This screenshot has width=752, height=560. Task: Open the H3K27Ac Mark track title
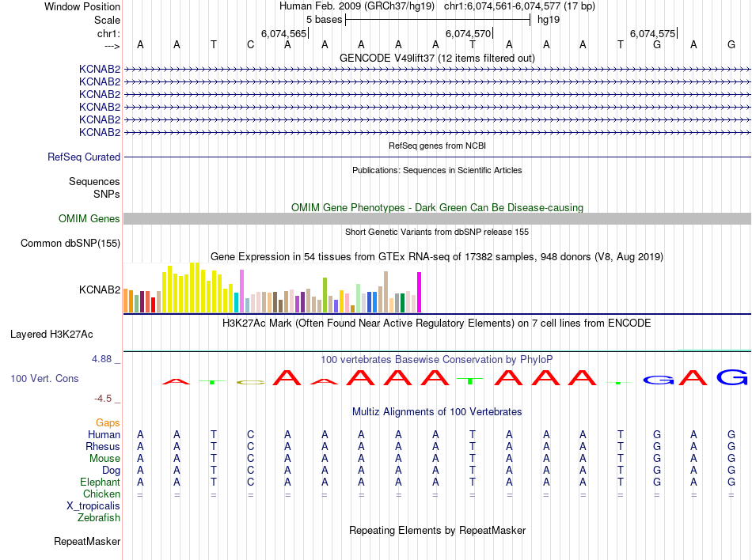coord(437,324)
